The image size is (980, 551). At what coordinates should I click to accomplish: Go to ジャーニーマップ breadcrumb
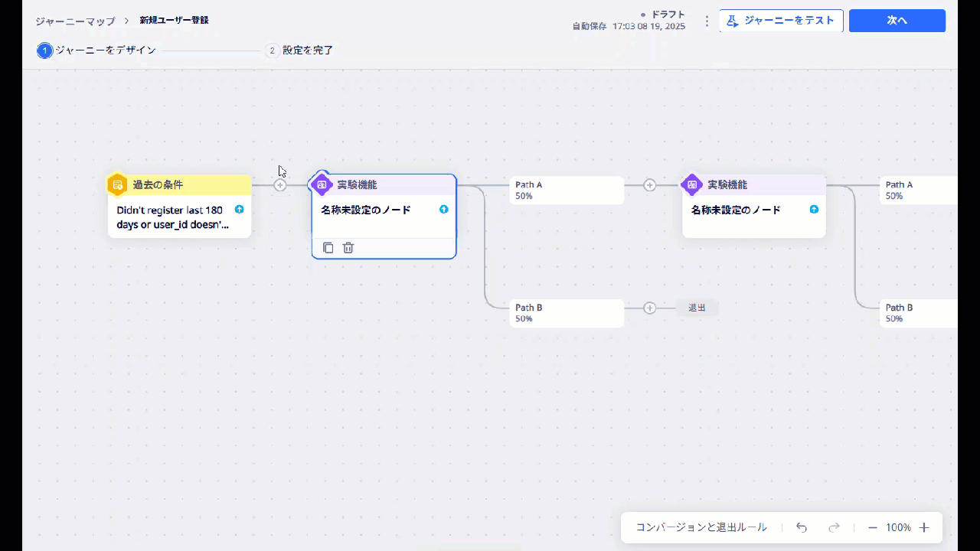pyautogui.click(x=75, y=21)
